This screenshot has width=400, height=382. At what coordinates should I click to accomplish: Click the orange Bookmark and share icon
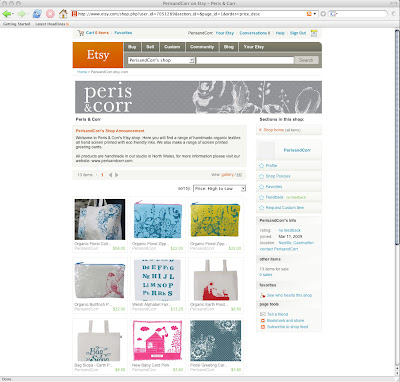click(x=263, y=321)
